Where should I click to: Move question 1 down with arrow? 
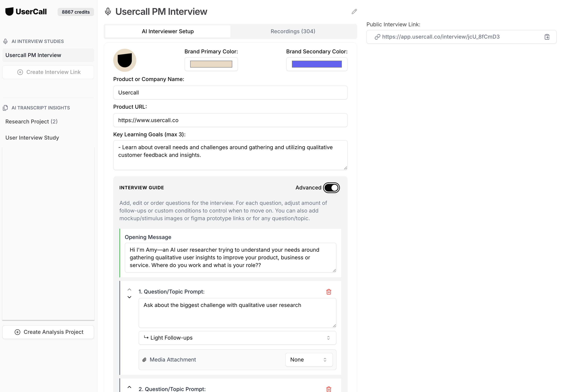[129, 297]
